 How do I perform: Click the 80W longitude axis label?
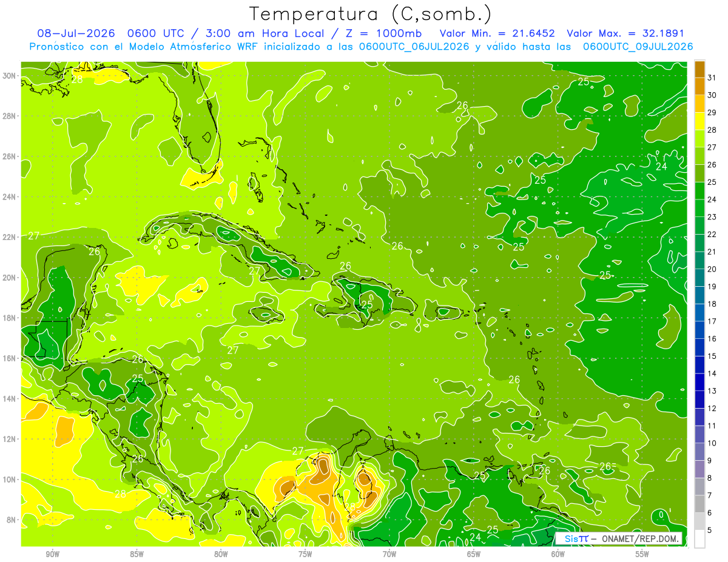pyautogui.click(x=221, y=554)
